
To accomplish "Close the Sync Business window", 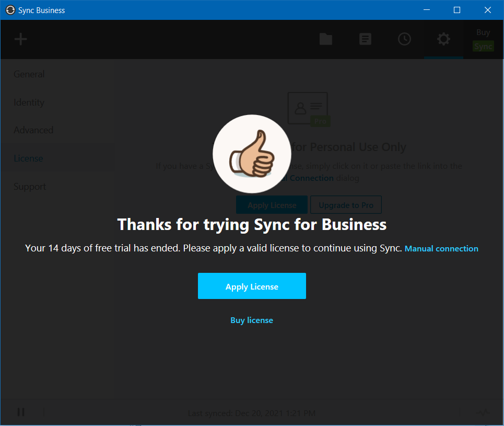I will [x=488, y=10].
